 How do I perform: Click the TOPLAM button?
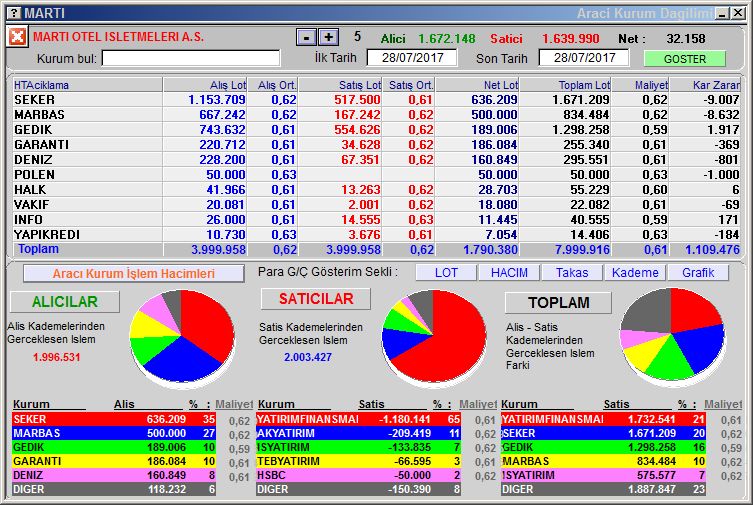pos(559,303)
